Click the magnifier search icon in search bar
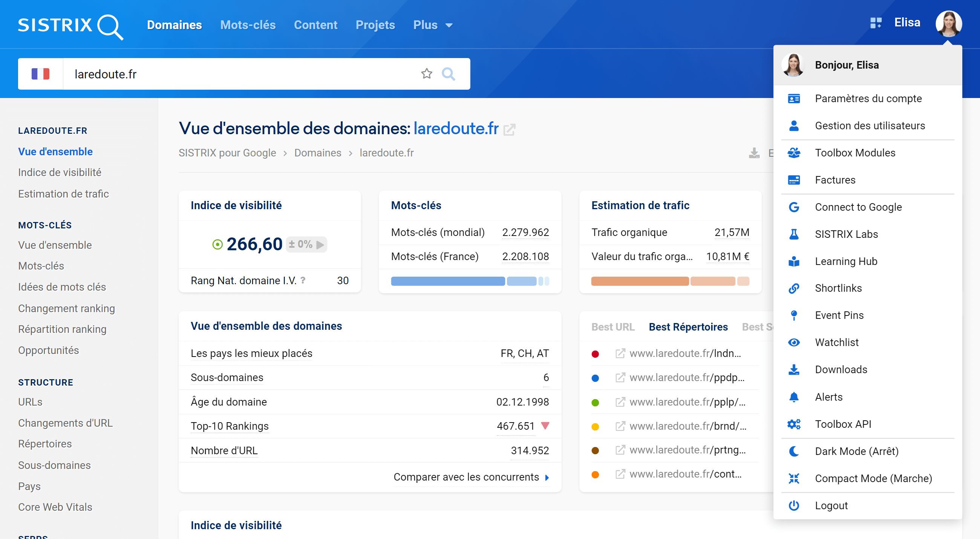Screen dimensions: 980x539 click(449, 73)
